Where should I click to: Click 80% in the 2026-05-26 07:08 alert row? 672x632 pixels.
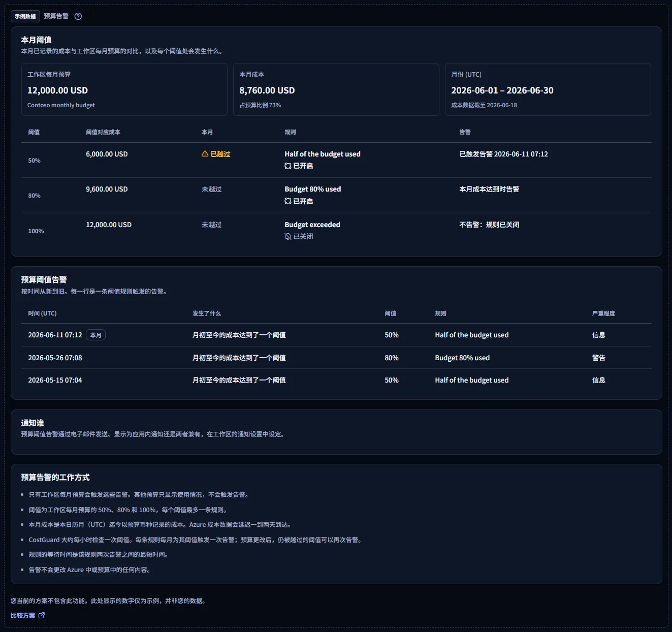tap(392, 358)
